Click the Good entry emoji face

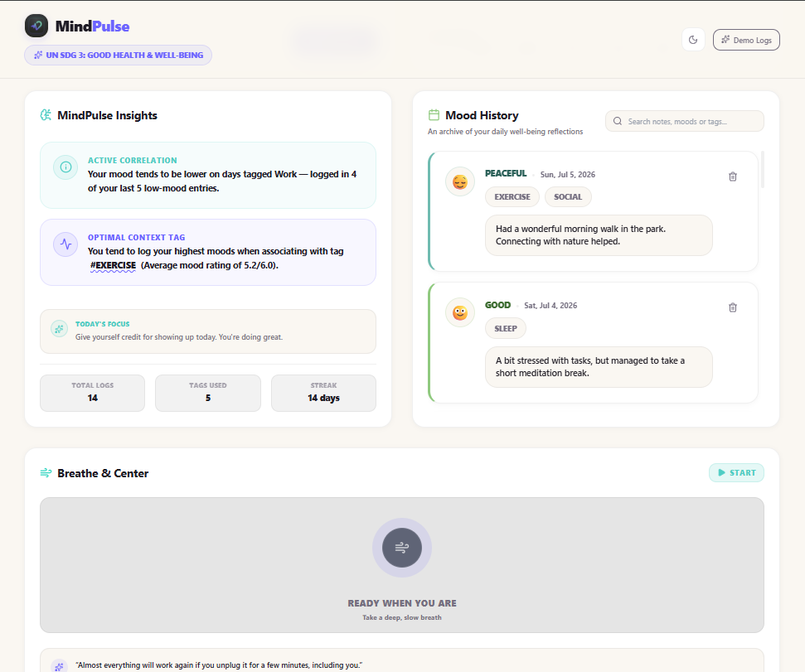(460, 312)
